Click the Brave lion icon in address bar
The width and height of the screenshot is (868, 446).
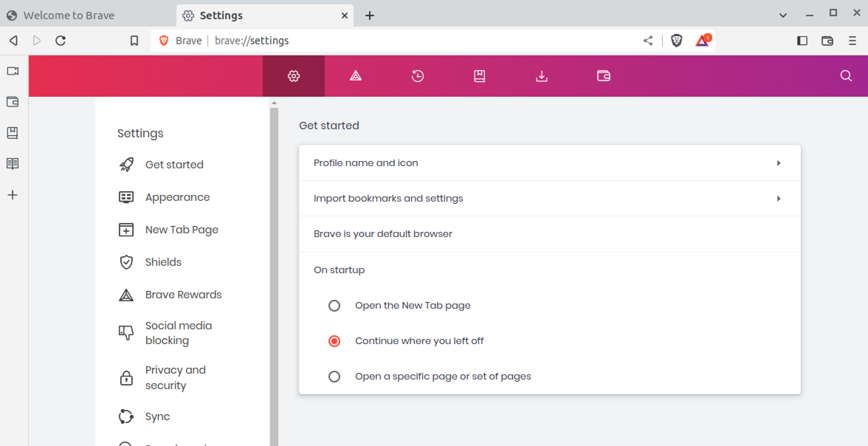(x=164, y=41)
